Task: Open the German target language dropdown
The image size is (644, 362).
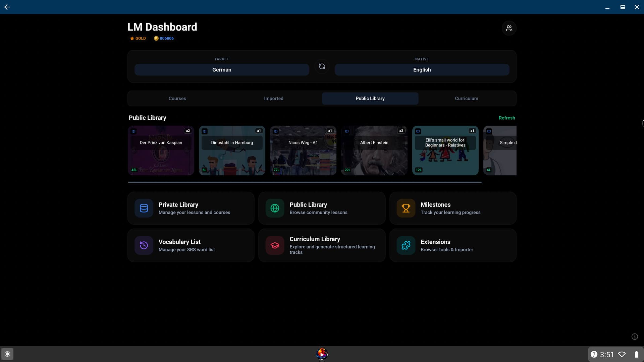Action: pos(222,70)
